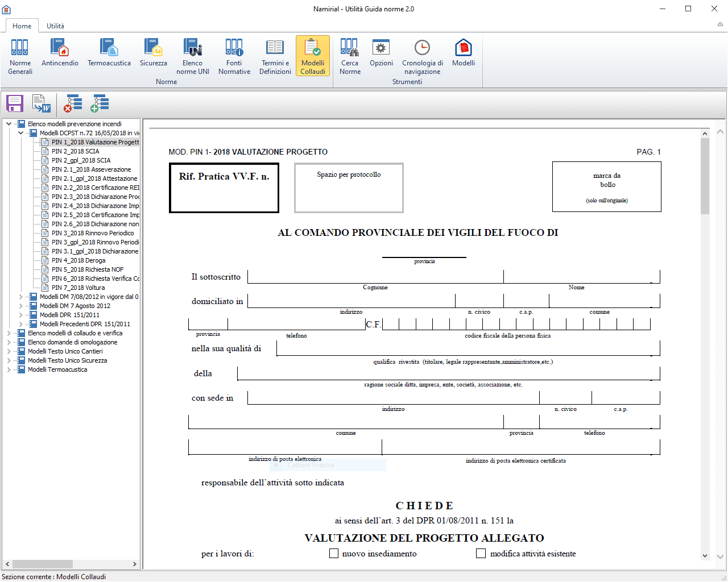728x582 pixels.
Task: Open PIN 7_2018 Voltura model
Action: coord(78,288)
